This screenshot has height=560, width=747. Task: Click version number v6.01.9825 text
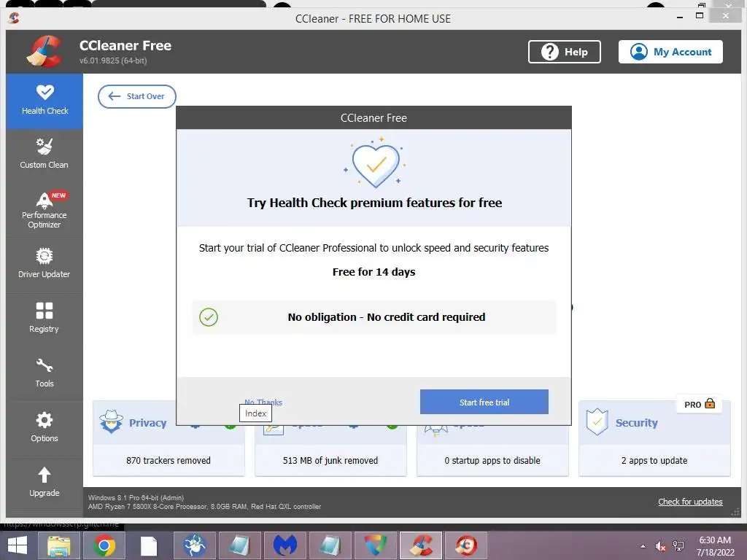point(113,61)
